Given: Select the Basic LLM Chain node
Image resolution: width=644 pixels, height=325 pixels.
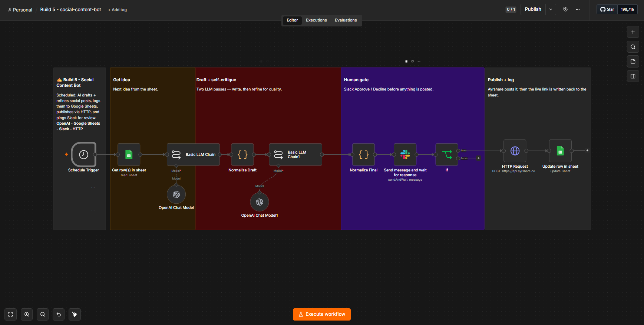Looking at the screenshot, I should (193, 154).
